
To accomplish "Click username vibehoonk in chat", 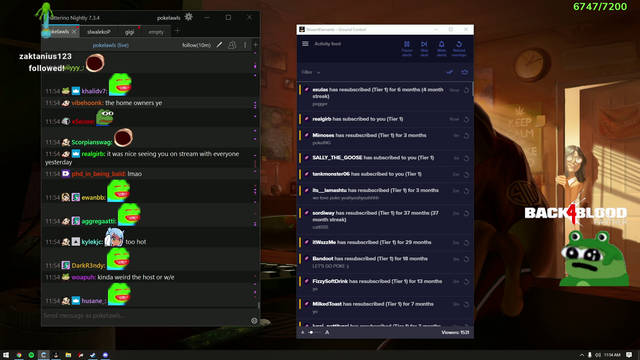I will click(87, 103).
